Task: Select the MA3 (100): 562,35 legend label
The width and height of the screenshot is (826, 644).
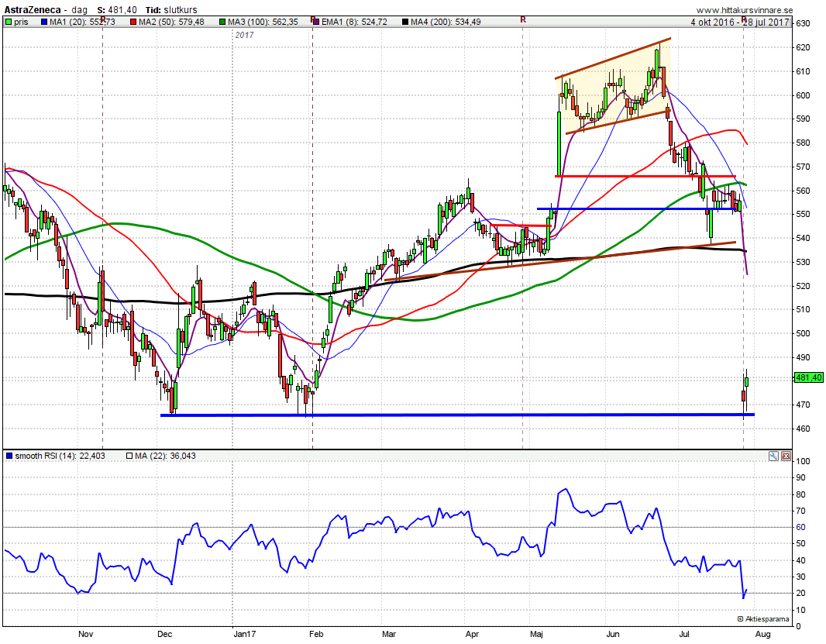Action: (x=263, y=22)
